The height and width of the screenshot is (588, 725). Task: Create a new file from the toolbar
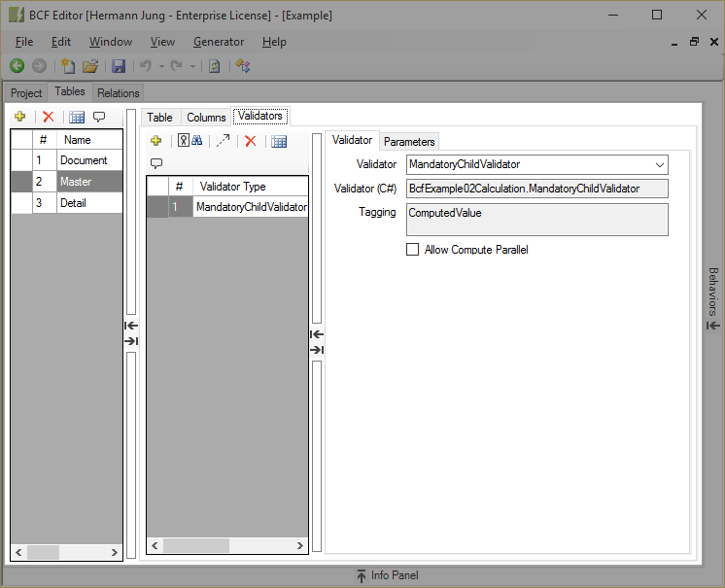point(68,66)
